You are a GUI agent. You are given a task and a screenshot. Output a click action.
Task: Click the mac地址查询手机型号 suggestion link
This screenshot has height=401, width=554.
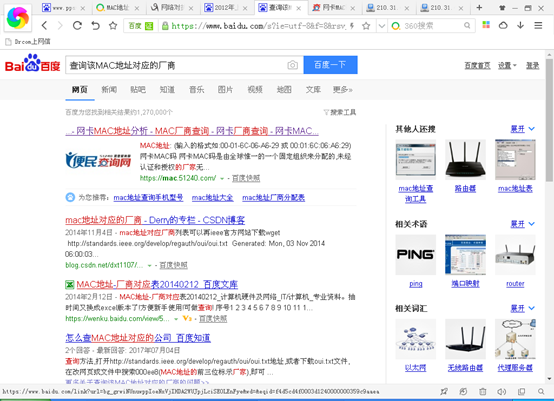coord(148,197)
